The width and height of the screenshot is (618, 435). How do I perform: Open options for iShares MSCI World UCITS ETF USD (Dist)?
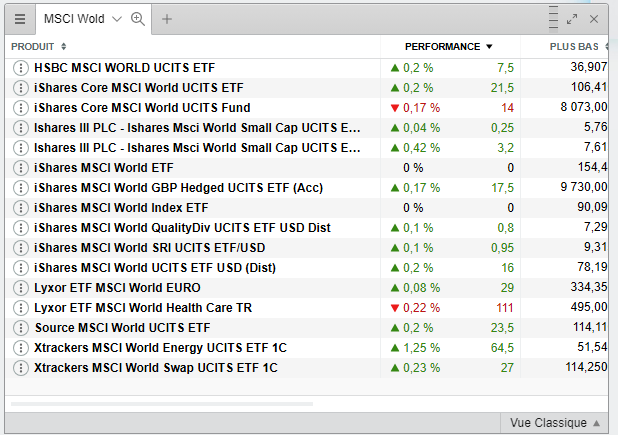click(x=20, y=268)
